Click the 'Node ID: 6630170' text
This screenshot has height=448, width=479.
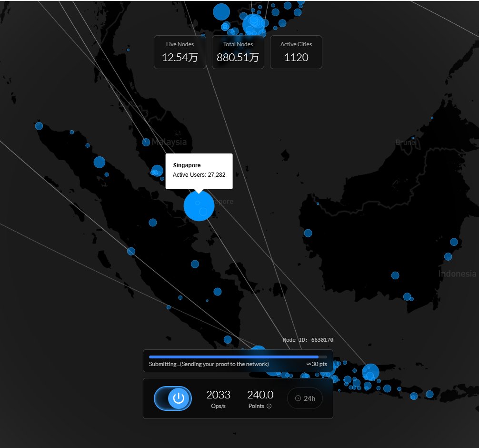(308, 340)
